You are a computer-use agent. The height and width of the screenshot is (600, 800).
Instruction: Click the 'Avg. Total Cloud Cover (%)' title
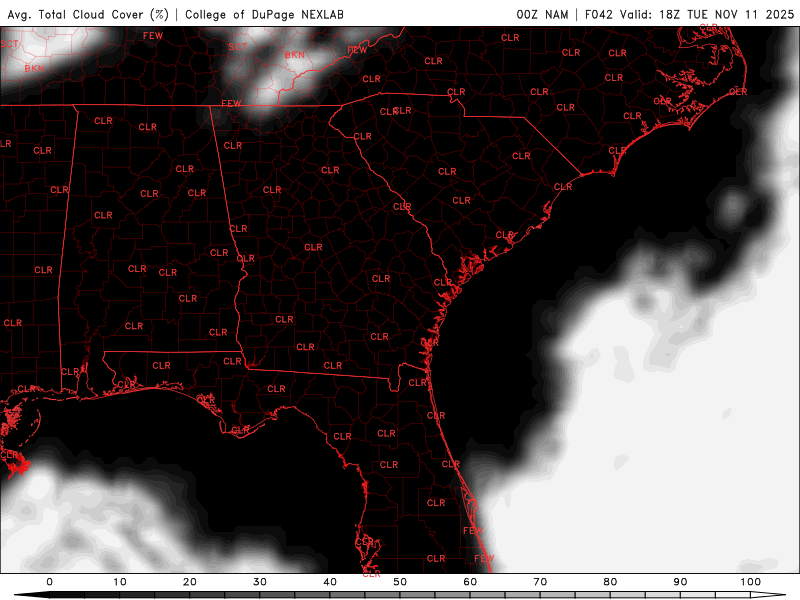(x=88, y=15)
